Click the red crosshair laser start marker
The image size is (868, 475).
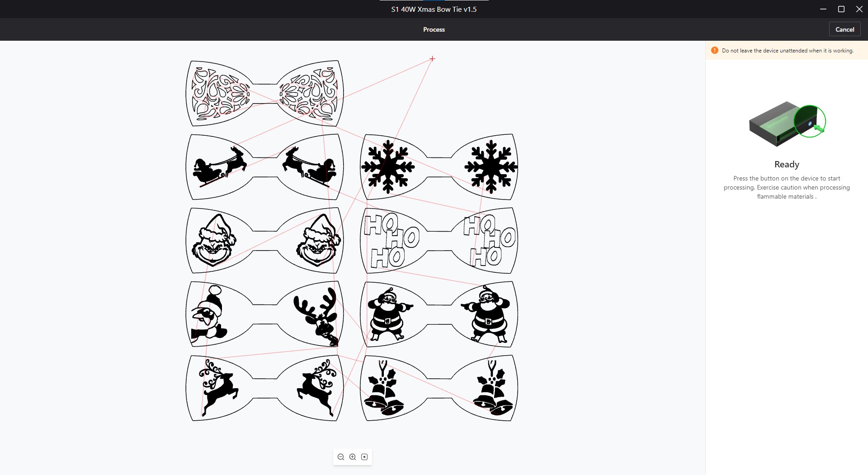432,59
